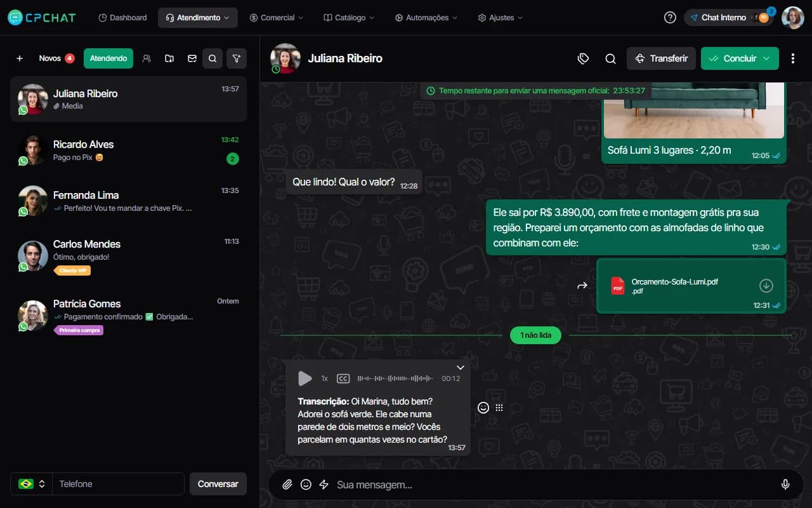The image size is (812, 508).
Task: Click Ricardo Alves unread badge 2
Action: (233, 159)
